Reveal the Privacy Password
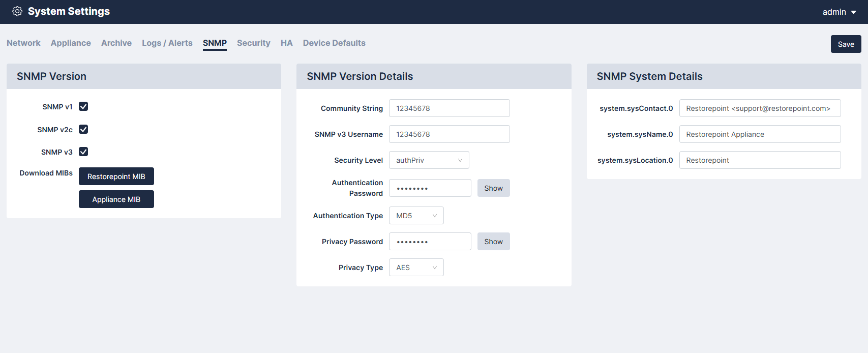Screen dimensions: 868x353 (493, 242)
